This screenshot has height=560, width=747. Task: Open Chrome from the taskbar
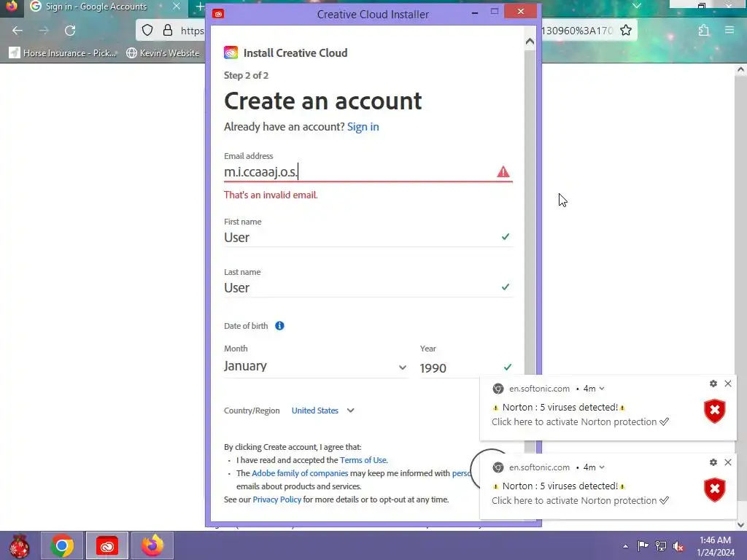(x=62, y=545)
